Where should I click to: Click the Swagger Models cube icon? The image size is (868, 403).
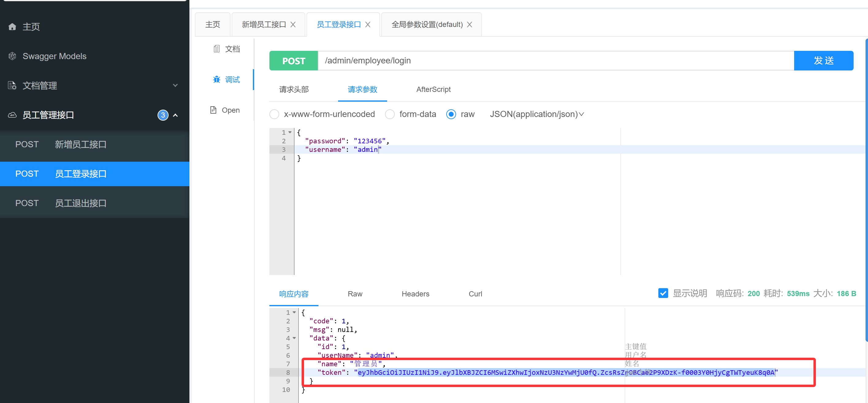point(12,56)
